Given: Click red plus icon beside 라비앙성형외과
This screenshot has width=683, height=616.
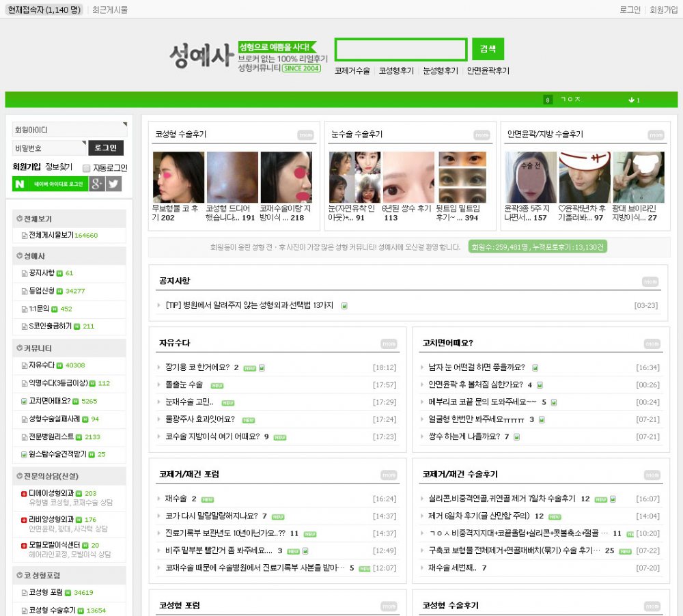Looking at the screenshot, I should coord(24,520).
